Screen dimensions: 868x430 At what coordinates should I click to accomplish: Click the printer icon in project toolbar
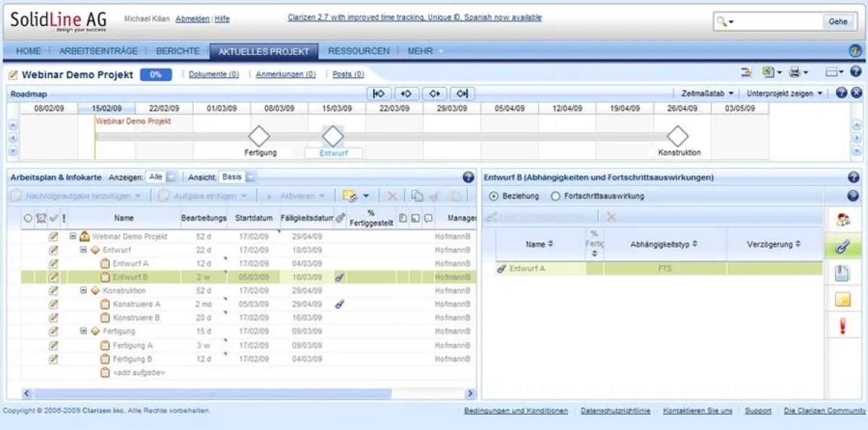click(x=795, y=72)
